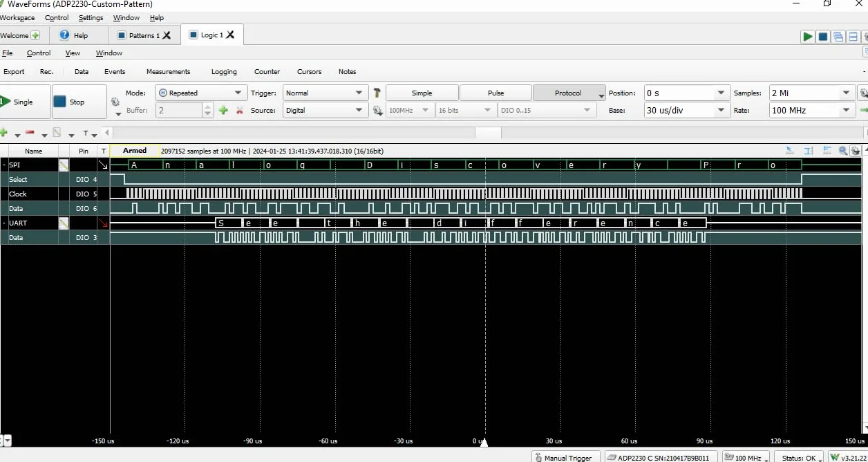Click the pencil edit icon in the SPI row
Viewport: 868px width, 462px height.
pos(64,165)
